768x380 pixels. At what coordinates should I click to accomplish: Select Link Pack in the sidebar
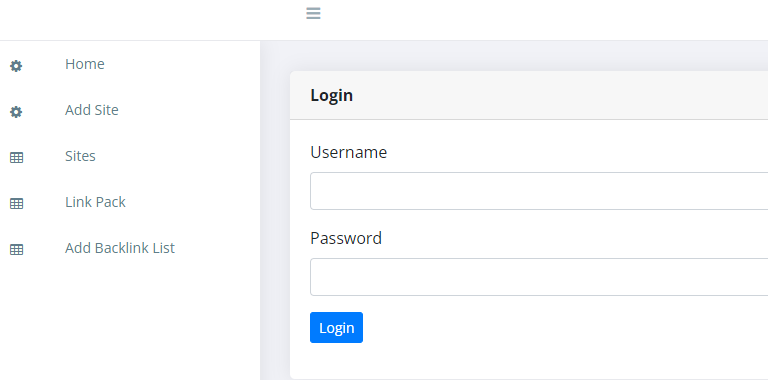tap(96, 202)
